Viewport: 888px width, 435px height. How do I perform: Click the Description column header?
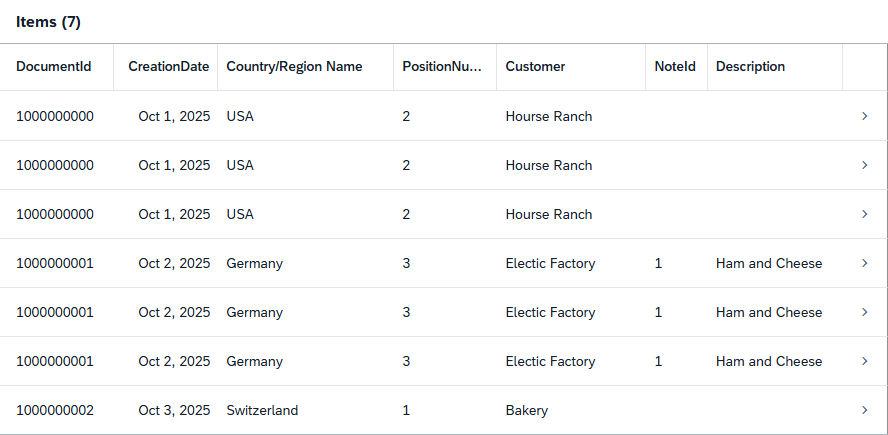click(x=750, y=67)
